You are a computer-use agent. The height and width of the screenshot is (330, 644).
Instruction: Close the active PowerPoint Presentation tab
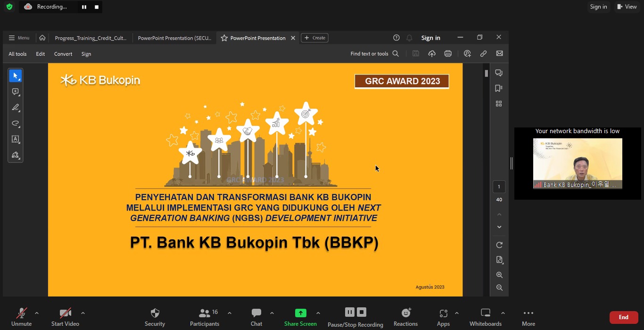point(293,38)
